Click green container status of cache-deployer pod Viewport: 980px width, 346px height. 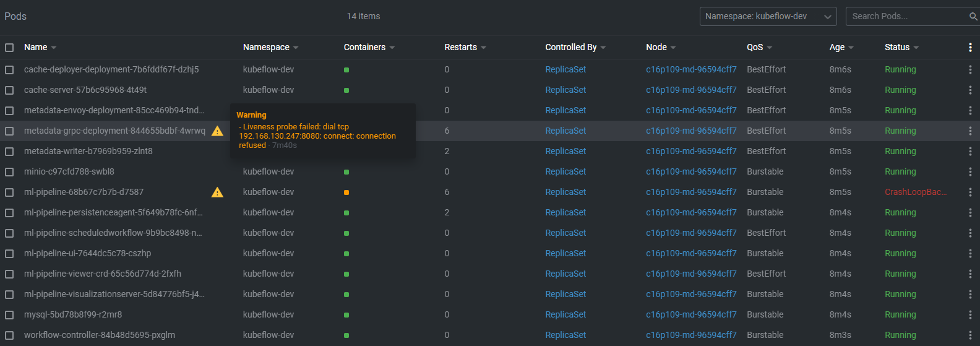click(346, 70)
